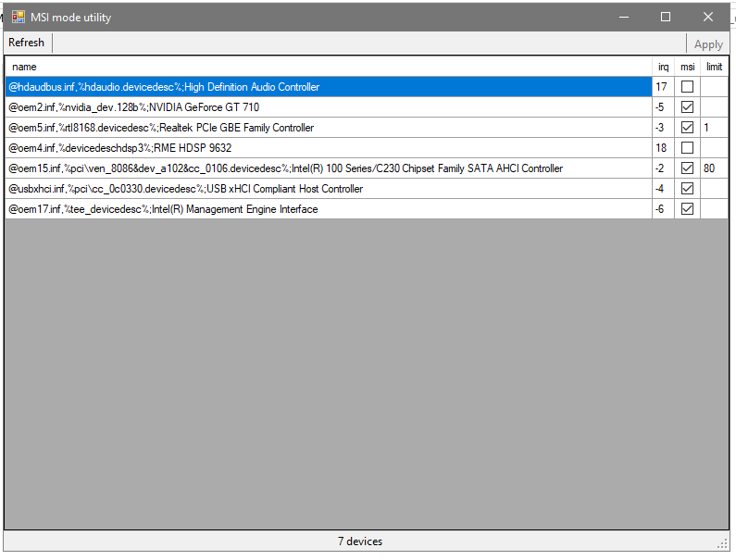Sort by the name column header

(x=328, y=67)
